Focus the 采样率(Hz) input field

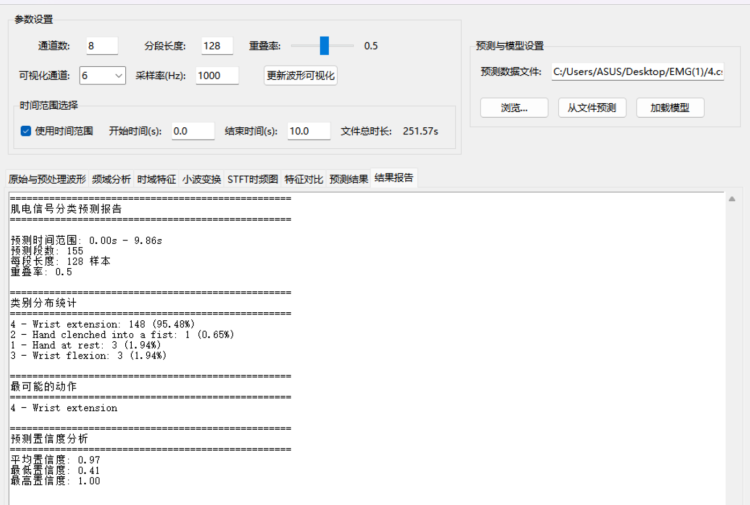point(217,75)
